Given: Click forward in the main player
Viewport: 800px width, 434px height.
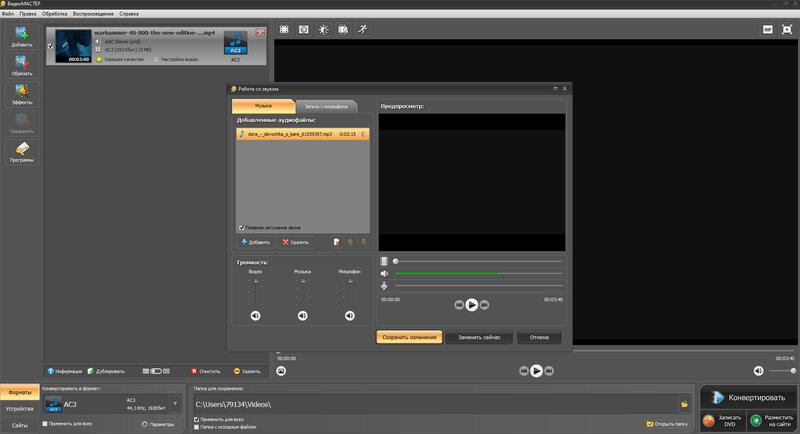Looking at the screenshot, I should (x=549, y=371).
